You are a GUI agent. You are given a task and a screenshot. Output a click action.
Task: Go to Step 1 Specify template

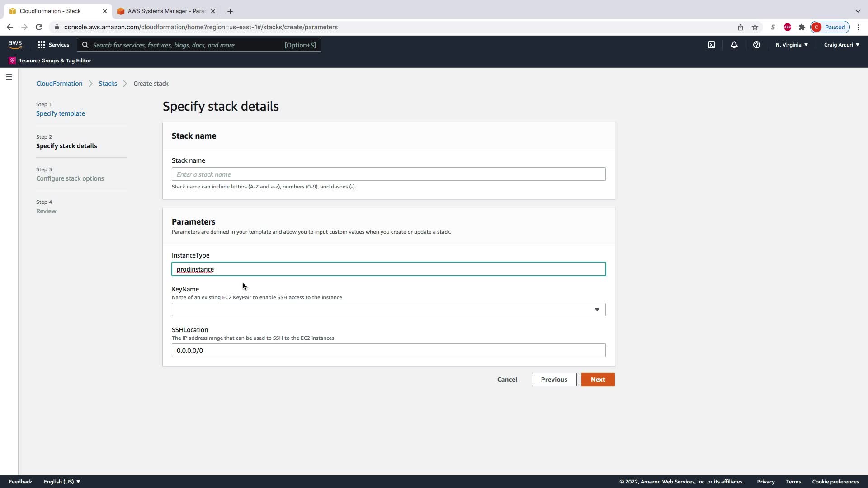(x=61, y=113)
